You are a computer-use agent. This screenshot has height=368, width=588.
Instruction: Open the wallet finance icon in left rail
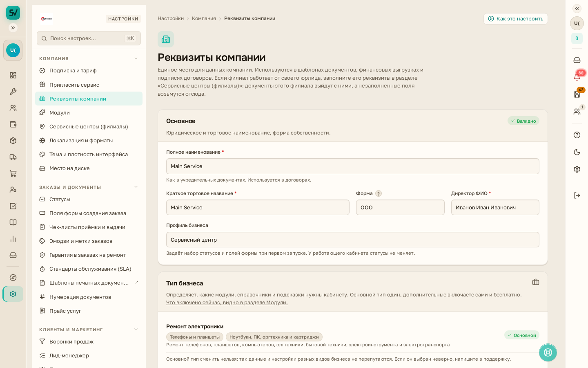pyautogui.click(x=13, y=124)
